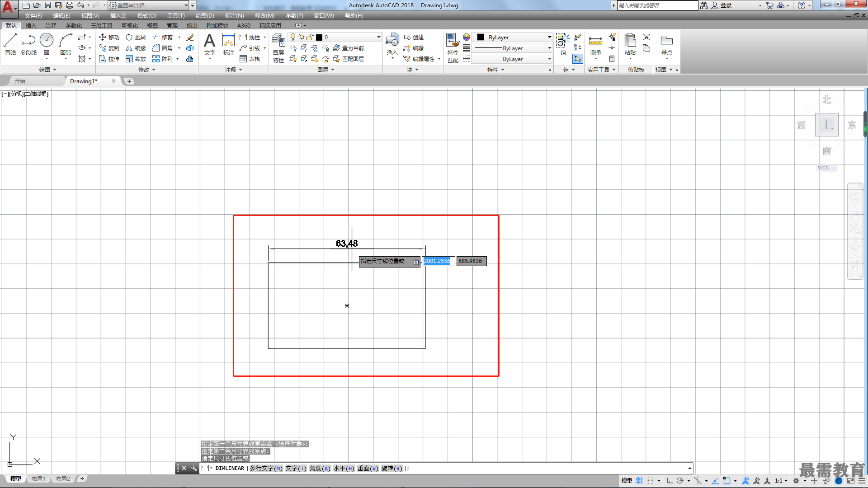This screenshot has height=488, width=868.
Task: Insert a Table (表格)
Action: click(250, 59)
